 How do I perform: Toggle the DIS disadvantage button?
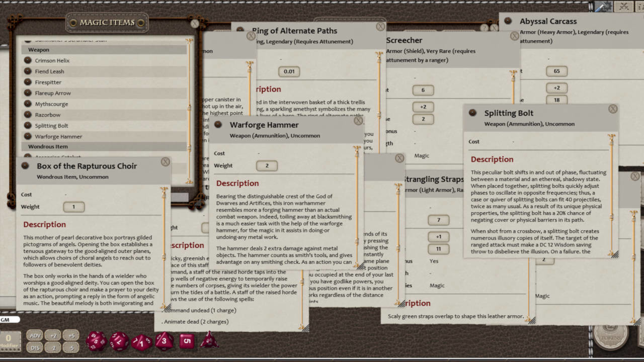point(35,347)
